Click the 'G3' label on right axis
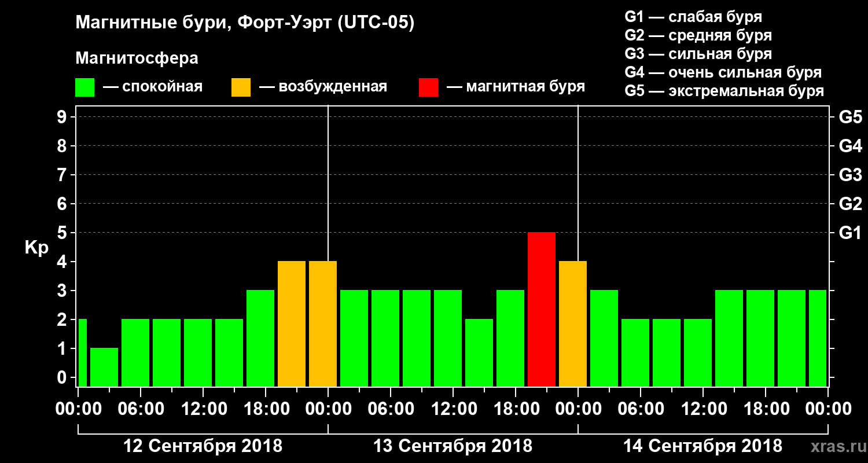The image size is (868, 463). point(850,175)
